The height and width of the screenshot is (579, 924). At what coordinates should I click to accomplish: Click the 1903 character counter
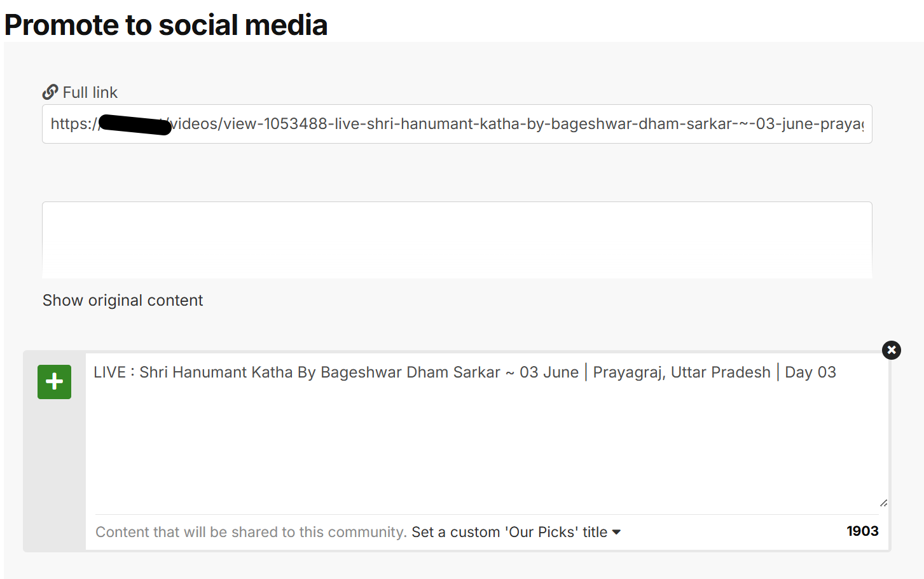point(862,531)
